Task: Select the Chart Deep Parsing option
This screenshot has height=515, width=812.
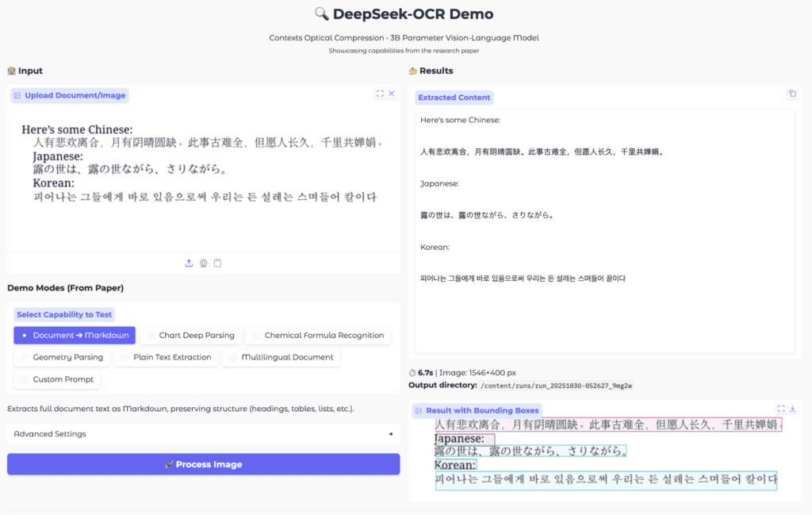Action: 190,336
